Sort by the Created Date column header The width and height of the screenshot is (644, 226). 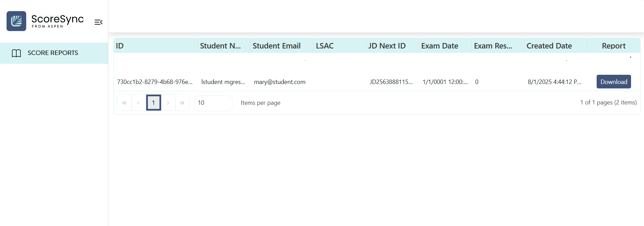pyautogui.click(x=549, y=46)
